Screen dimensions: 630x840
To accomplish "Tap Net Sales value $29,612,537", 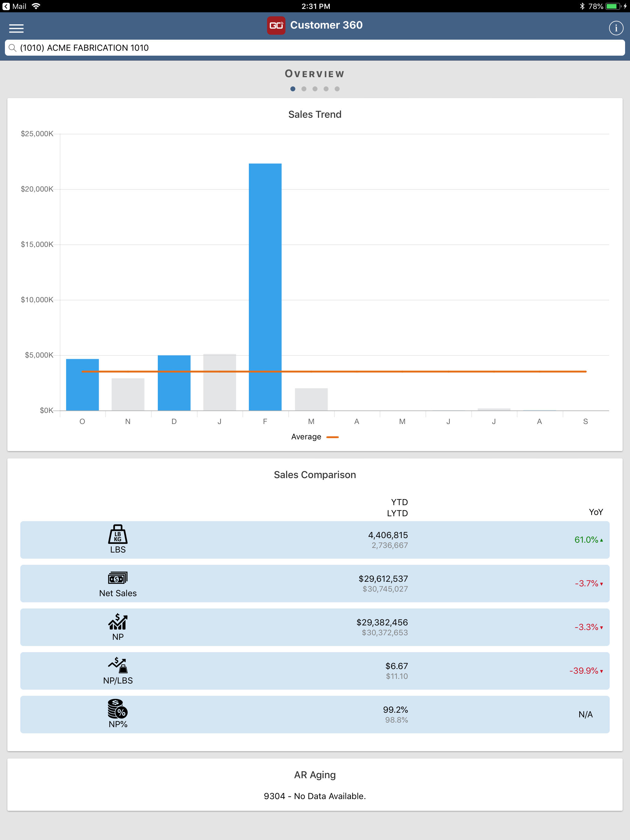I will 383,579.
